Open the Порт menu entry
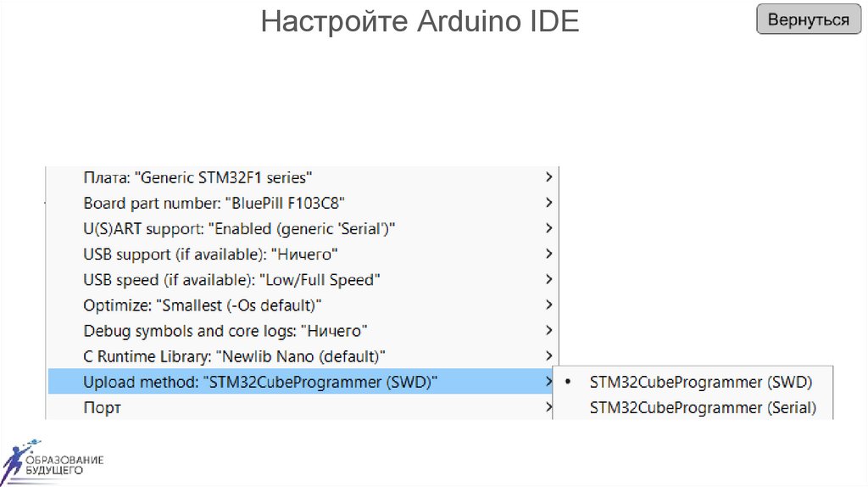868x487 pixels. [x=302, y=407]
